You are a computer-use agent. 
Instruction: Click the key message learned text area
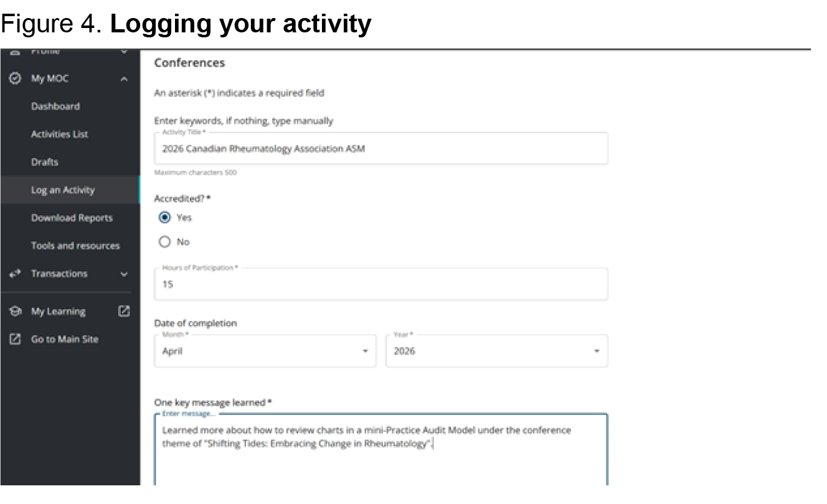point(381,450)
